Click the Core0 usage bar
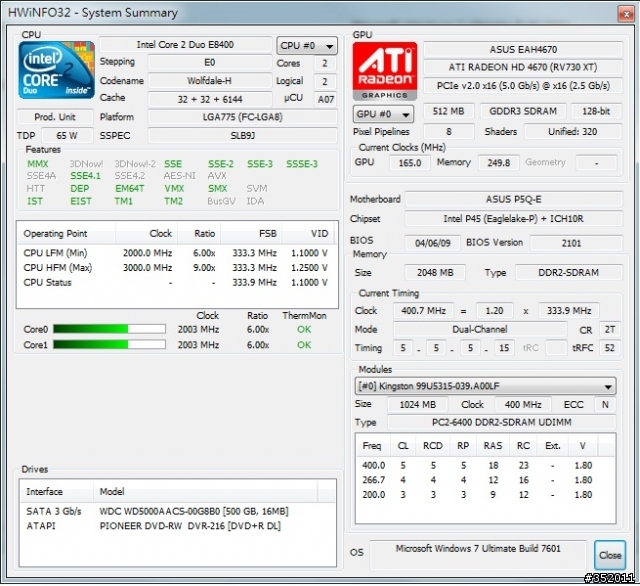The height and width of the screenshot is (586, 640). point(109,329)
